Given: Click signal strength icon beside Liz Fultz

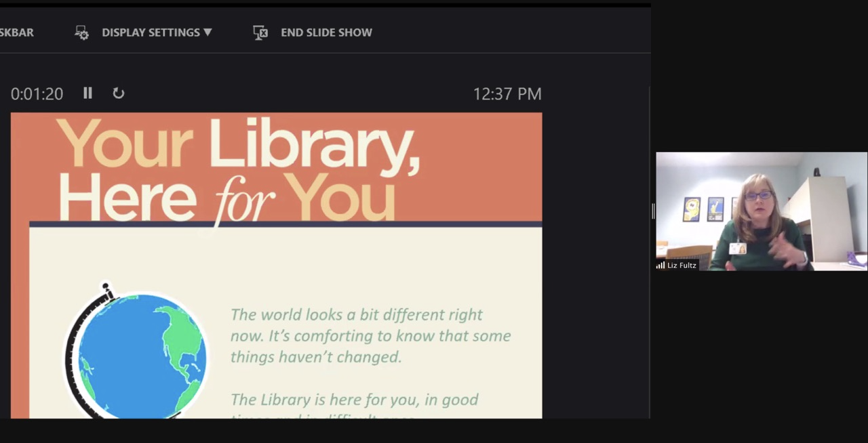Looking at the screenshot, I should (x=660, y=266).
